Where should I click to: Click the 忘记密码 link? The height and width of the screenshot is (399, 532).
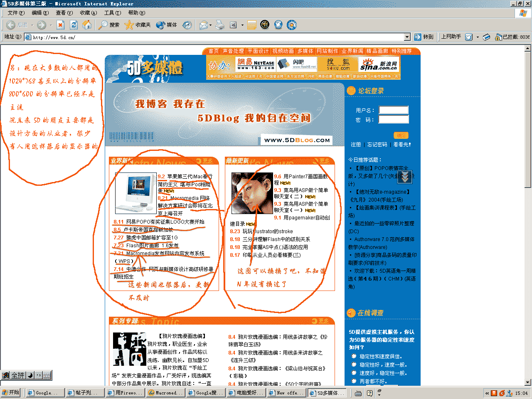[x=377, y=145]
